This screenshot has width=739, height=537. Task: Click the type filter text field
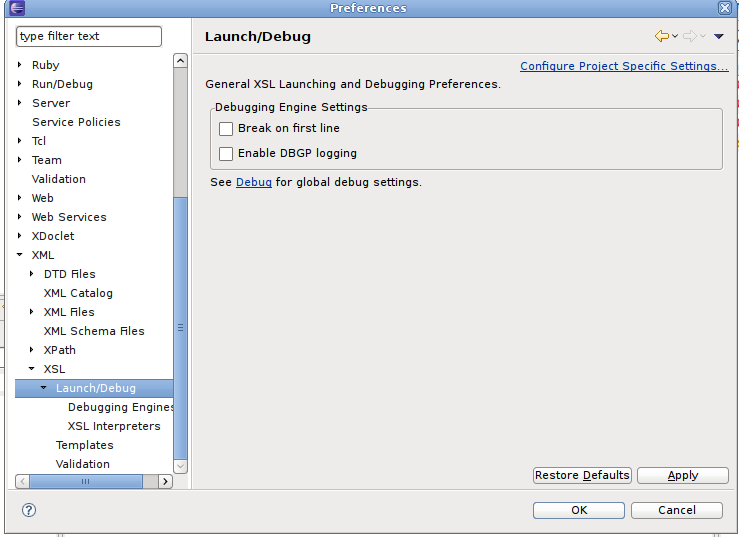88,36
